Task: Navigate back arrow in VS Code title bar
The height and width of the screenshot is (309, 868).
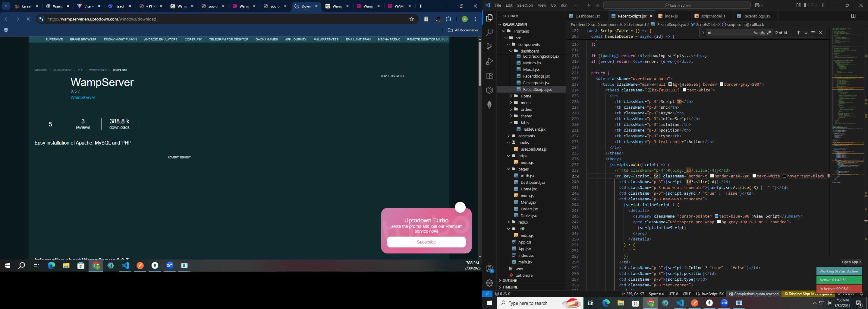Action: (x=589, y=5)
